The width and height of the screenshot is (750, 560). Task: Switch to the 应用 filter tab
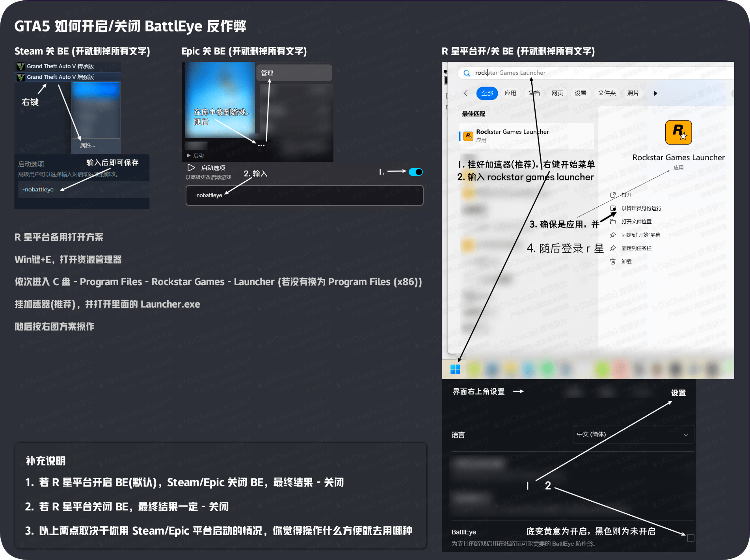click(511, 93)
